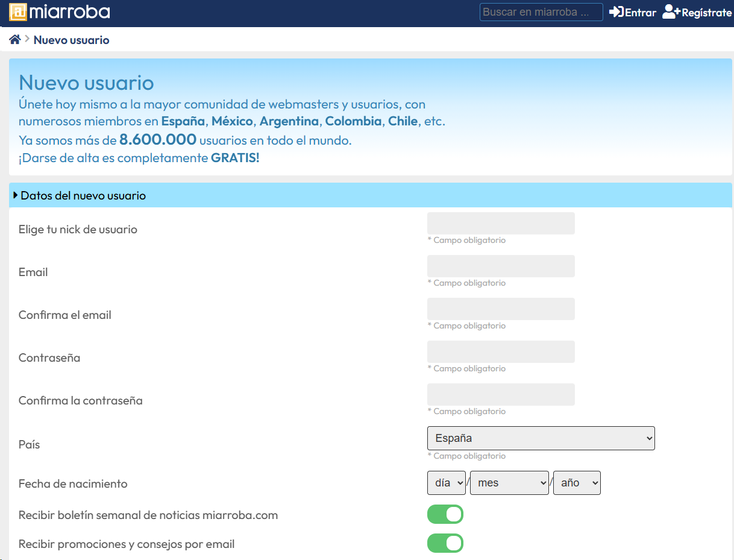Click the home icon in breadcrumb
This screenshot has width=734, height=560.
pos(15,40)
